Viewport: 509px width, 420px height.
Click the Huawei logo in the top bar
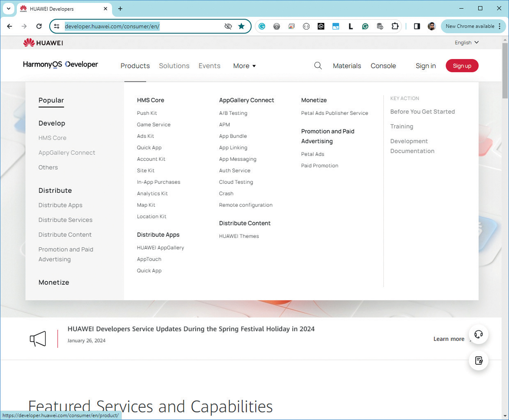pos(43,43)
